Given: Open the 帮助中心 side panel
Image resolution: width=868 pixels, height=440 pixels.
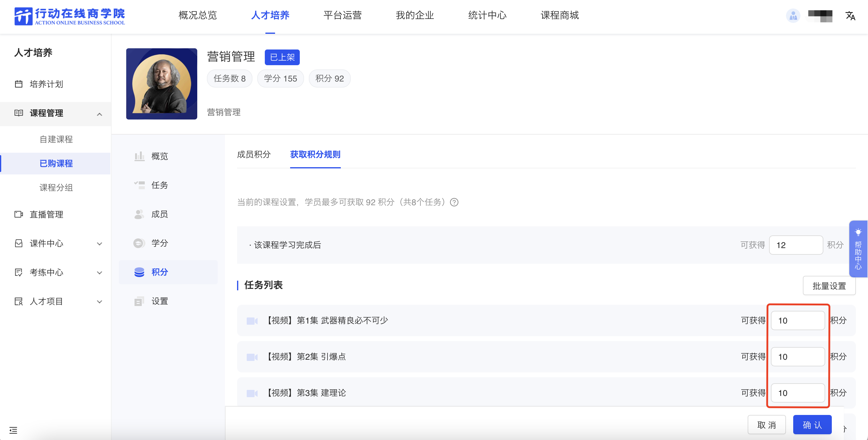Looking at the screenshot, I should pyautogui.click(x=858, y=249).
